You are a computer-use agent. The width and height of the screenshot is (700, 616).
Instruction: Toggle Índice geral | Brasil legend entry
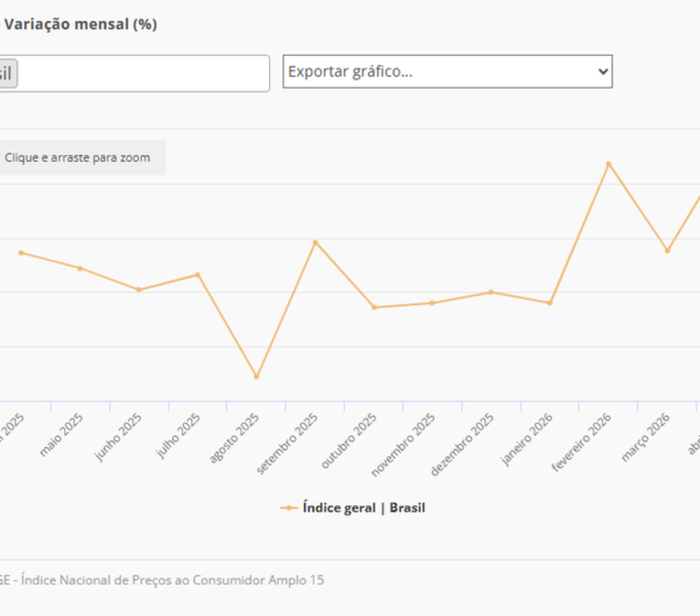tap(352, 508)
